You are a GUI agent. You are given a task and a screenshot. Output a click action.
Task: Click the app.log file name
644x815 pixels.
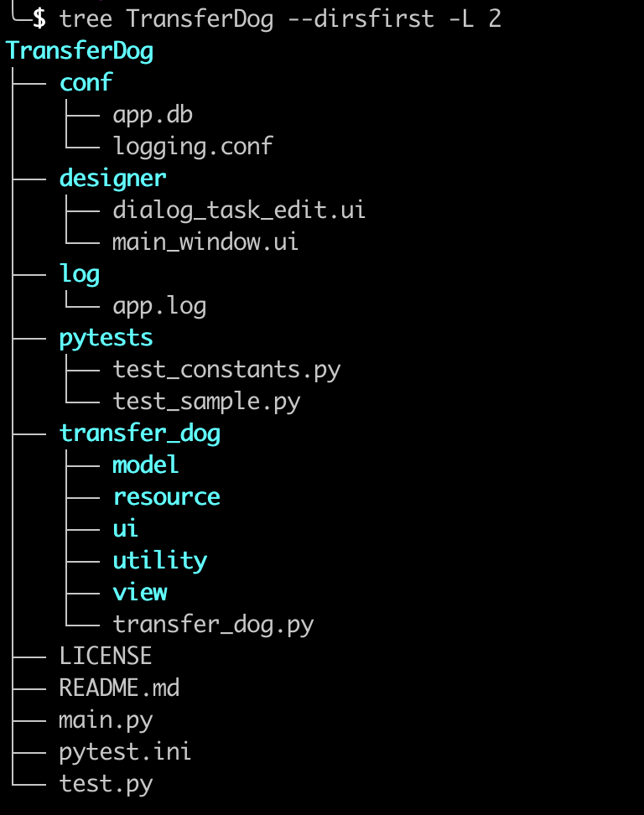click(x=159, y=306)
